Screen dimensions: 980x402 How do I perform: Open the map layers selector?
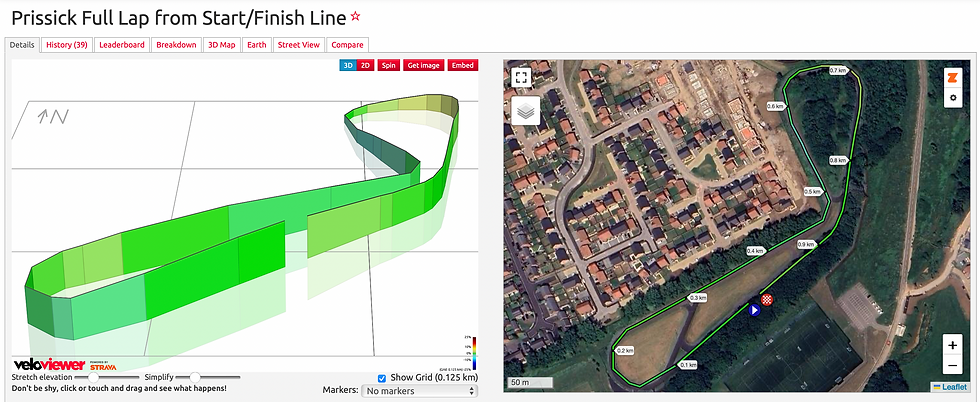coord(526,111)
